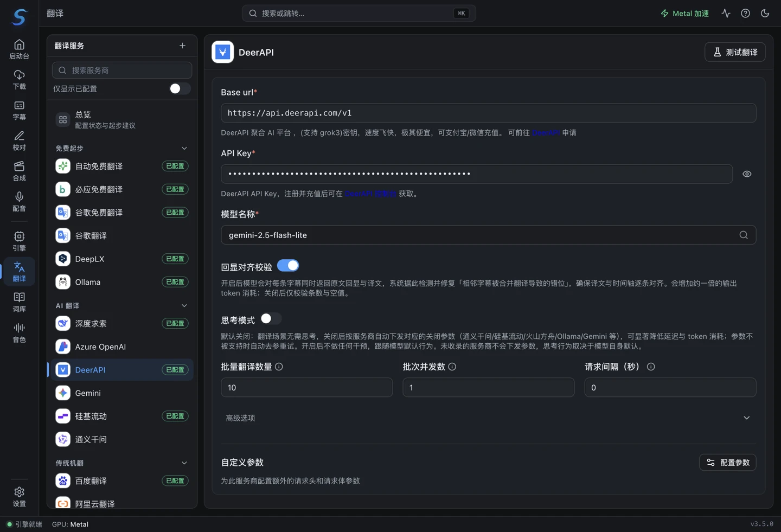
Task: Expand 高级选项 advanced options
Action: coord(488,418)
